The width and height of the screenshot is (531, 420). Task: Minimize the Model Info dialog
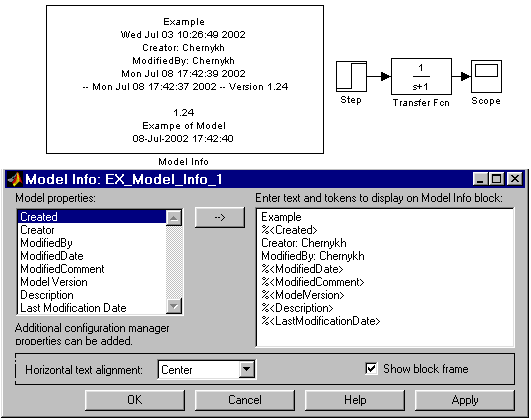point(480,179)
